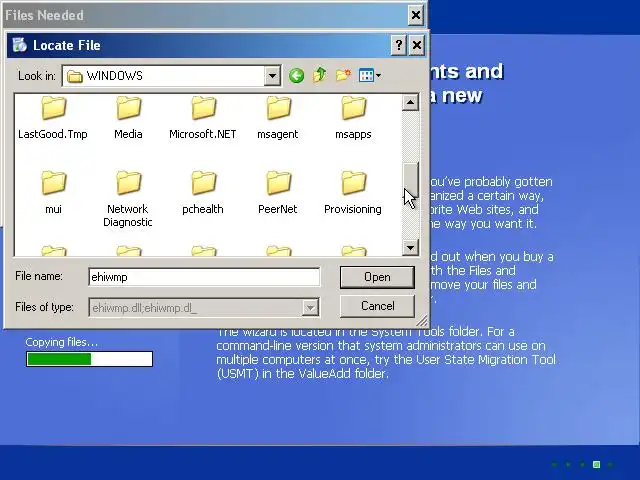This screenshot has height=480, width=640.
Task: Click the PeerNet folder name label
Action: (278, 209)
